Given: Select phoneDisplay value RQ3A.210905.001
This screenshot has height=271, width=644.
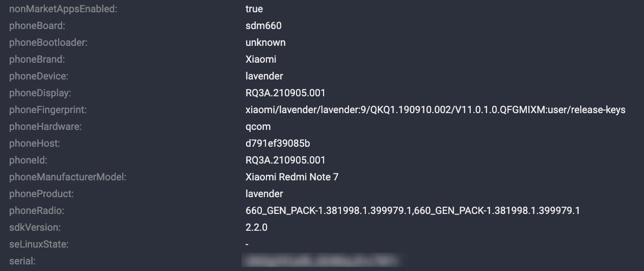Looking at the screenshot, I should [285, 93].
